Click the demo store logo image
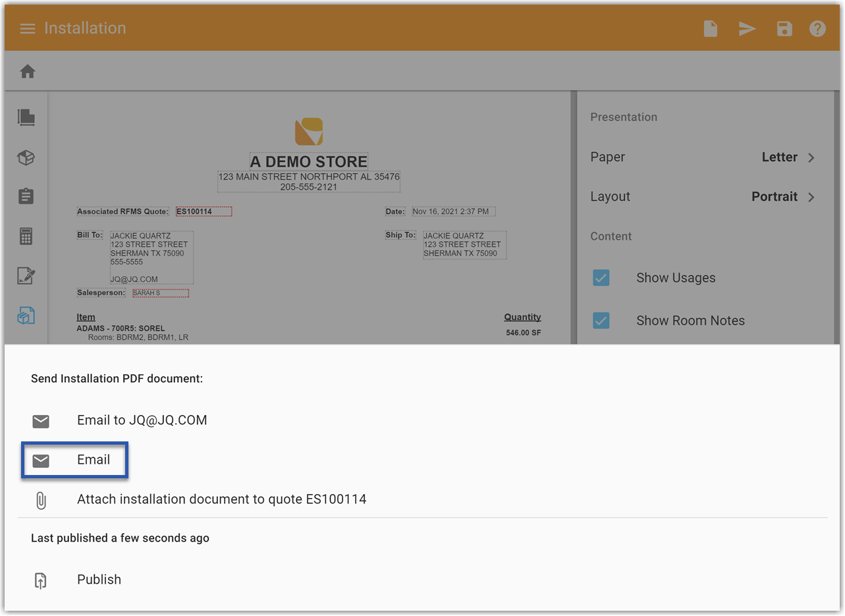845x616 pixels. (x=309, y=132)
